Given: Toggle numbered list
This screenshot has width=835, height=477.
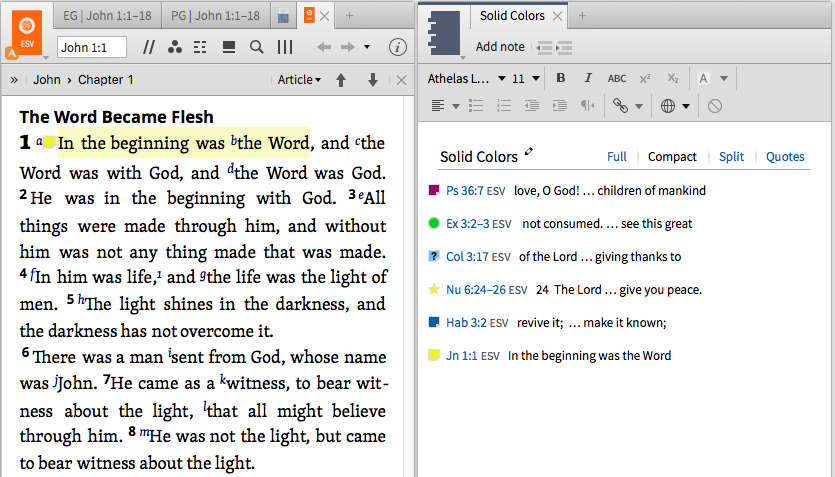Looking at the screenshot, I should 503,106.
